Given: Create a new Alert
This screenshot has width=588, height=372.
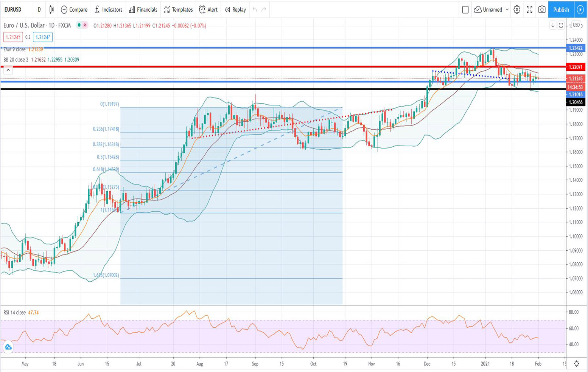Looking at the screenshot, I should [208, 10].
